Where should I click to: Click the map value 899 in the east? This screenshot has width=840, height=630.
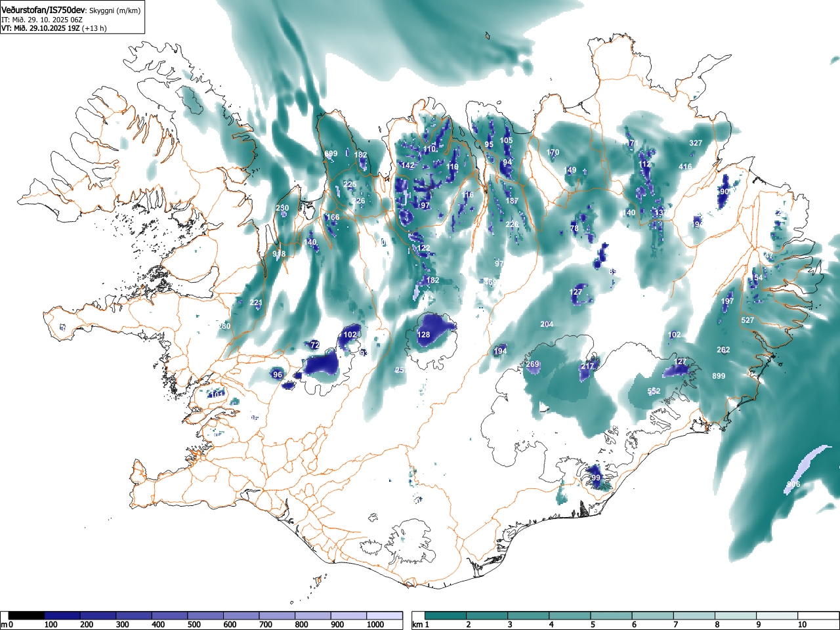719,376
